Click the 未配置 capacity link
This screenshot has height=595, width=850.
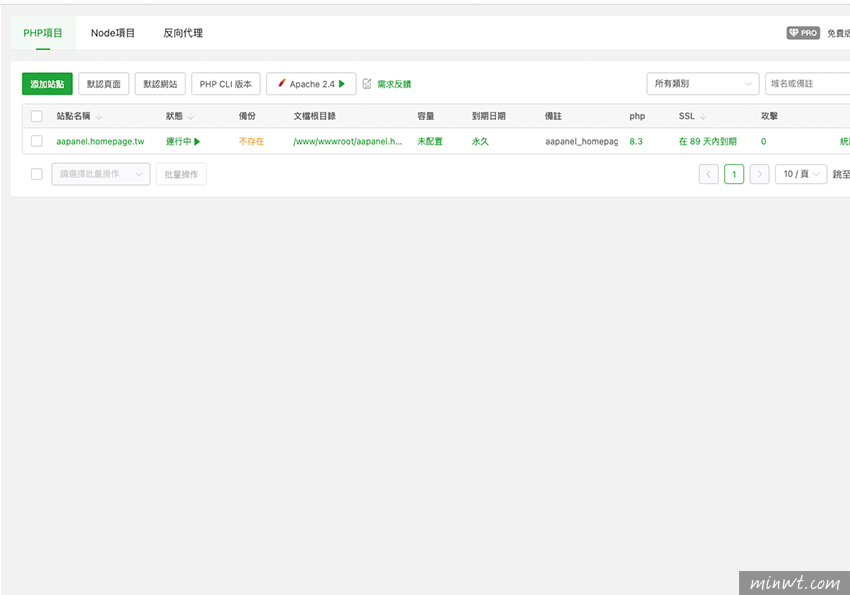pos(430,141)
